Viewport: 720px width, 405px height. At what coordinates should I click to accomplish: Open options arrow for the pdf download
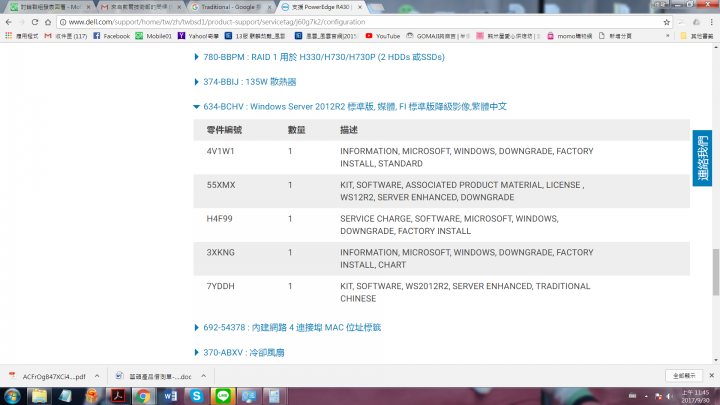(97, 376)
